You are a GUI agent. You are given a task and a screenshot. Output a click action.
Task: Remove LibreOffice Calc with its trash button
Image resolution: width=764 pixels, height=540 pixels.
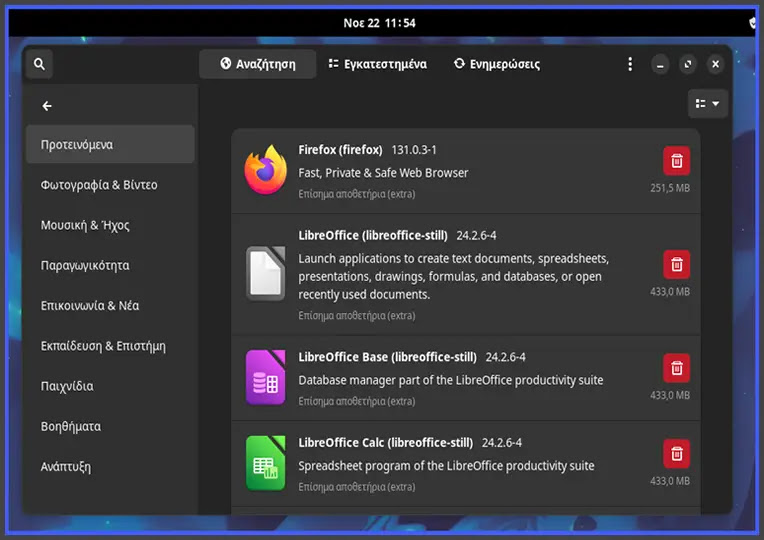[x=676, y=454]
